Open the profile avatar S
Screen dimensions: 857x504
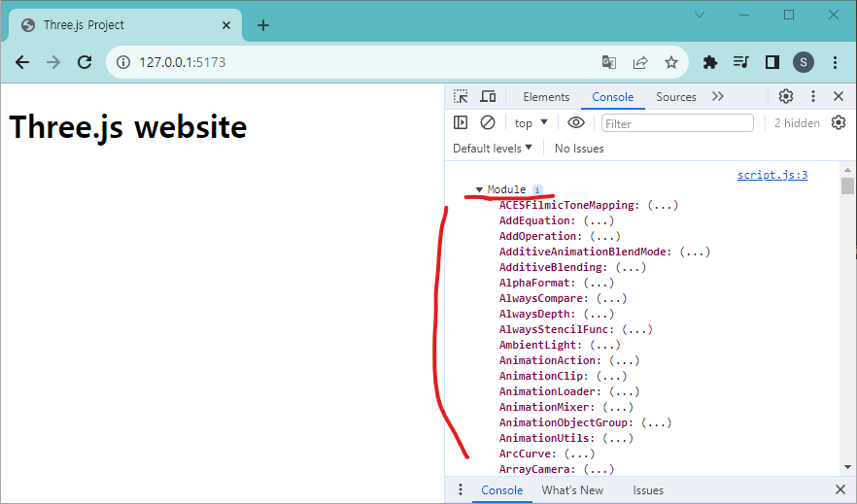point(804,62)
